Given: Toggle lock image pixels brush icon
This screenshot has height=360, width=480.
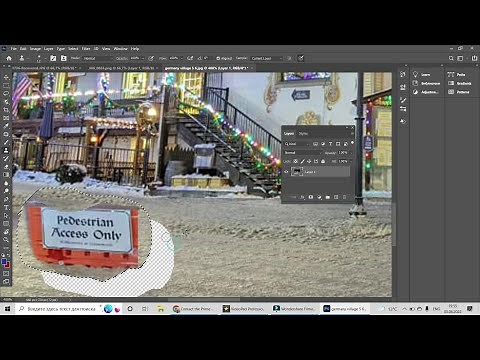Looking at the screenshot, I should (x=302, y=161).
